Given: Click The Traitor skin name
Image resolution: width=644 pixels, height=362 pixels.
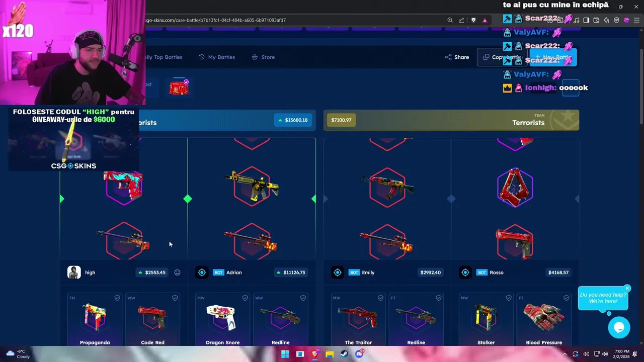Looking at the screenshot, I should tap(358, 342).
